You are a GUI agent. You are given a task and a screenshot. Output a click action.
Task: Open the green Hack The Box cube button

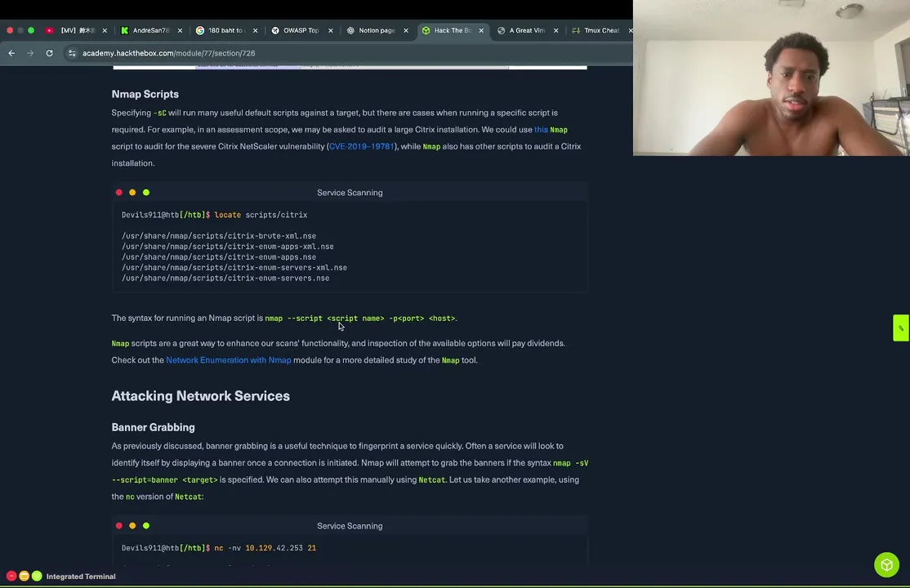(x=886, y=565)
